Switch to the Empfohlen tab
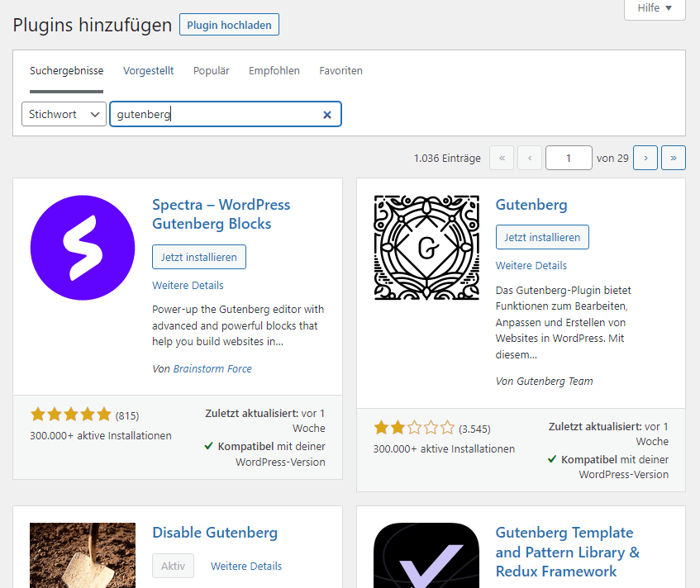700x588 pixels. pos(274,70)
